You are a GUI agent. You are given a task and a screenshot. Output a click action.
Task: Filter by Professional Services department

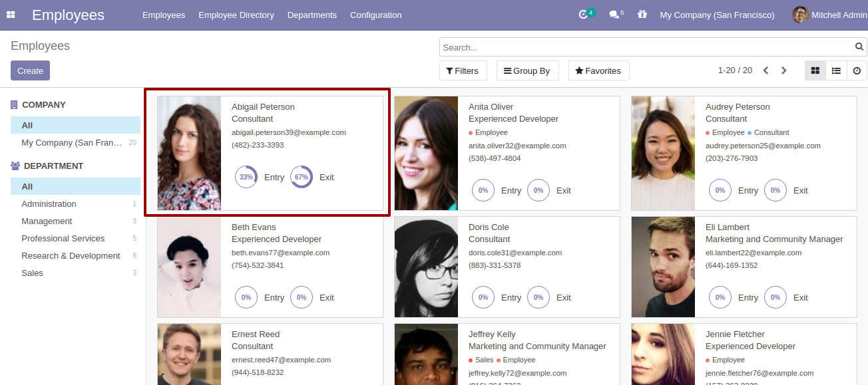75,238
